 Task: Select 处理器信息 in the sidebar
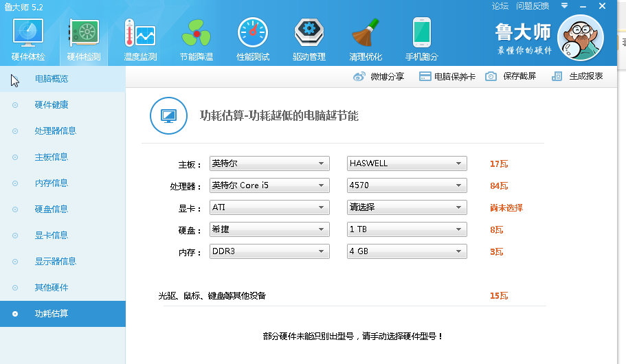click(55, 130)
